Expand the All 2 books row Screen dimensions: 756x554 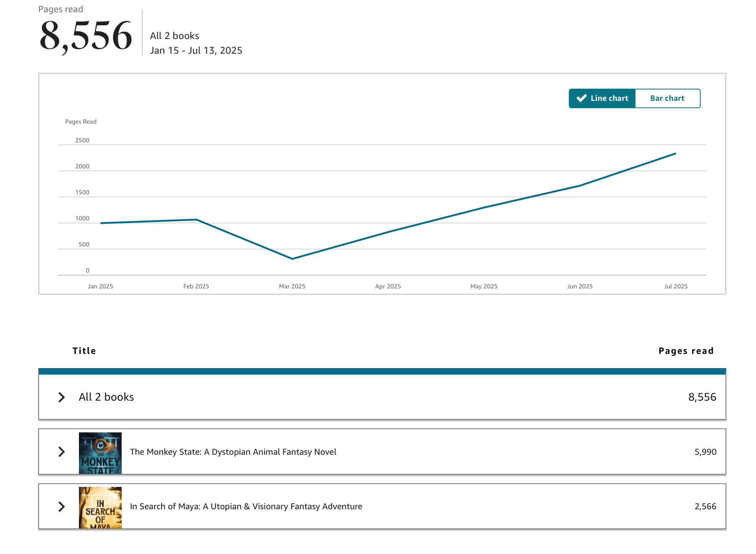61,397
